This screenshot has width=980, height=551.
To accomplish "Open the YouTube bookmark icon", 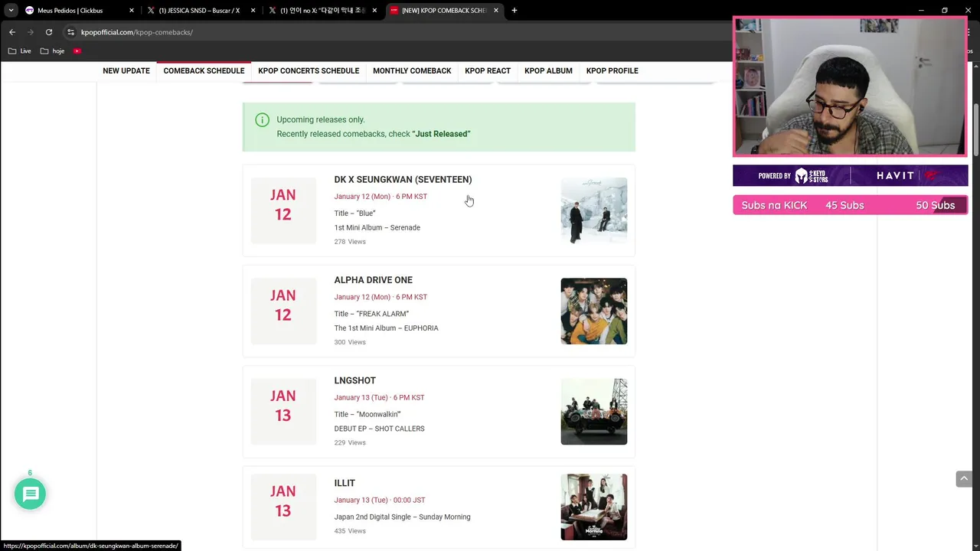I will (77, 51).
